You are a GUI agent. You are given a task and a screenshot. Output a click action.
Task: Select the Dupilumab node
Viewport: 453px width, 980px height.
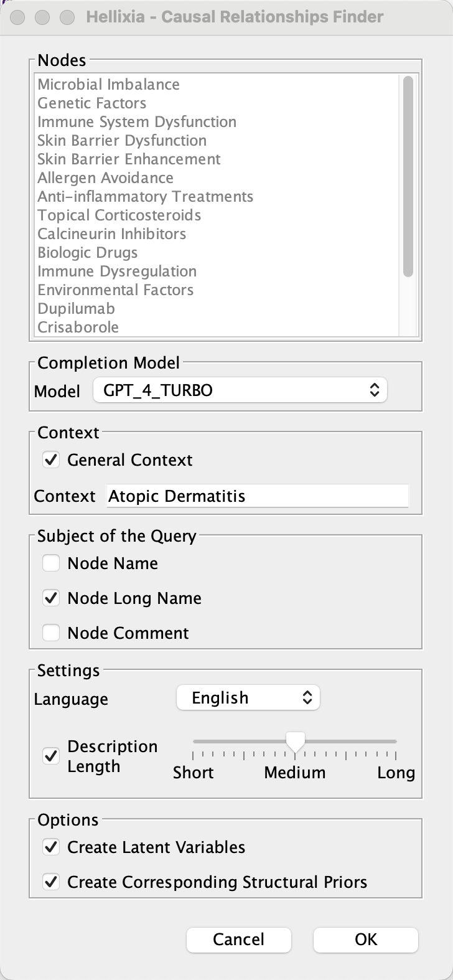(76, 309)
